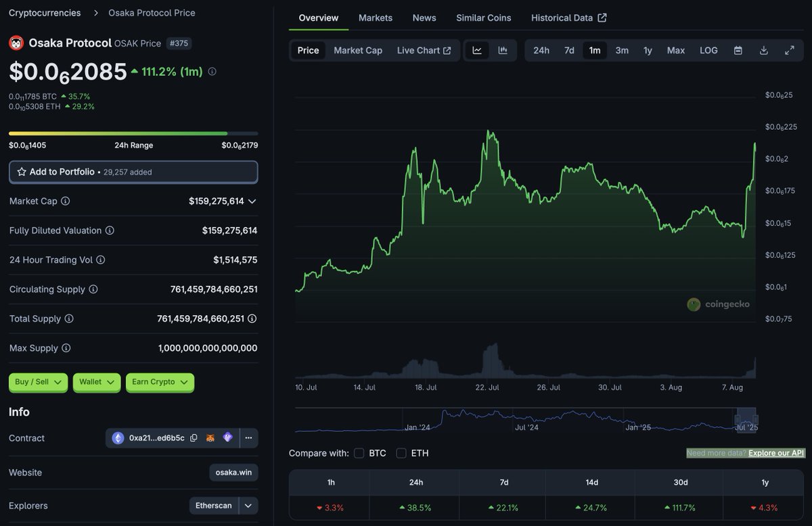Open the calendar date range picker
This screenshot has height=526, width=812.
point(738,51)
